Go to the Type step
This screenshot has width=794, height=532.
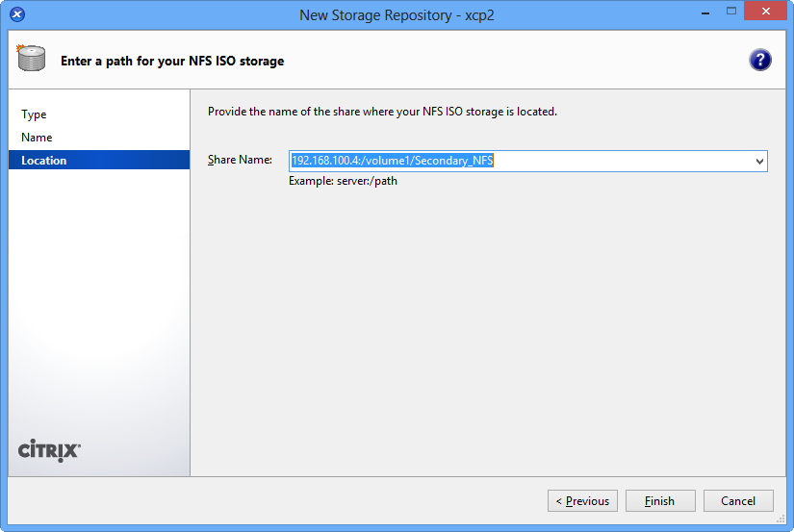pos(34,114)
